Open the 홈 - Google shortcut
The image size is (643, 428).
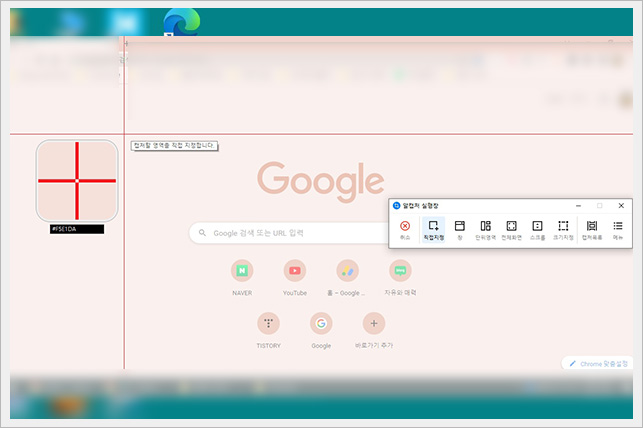[x=347, y=278]
